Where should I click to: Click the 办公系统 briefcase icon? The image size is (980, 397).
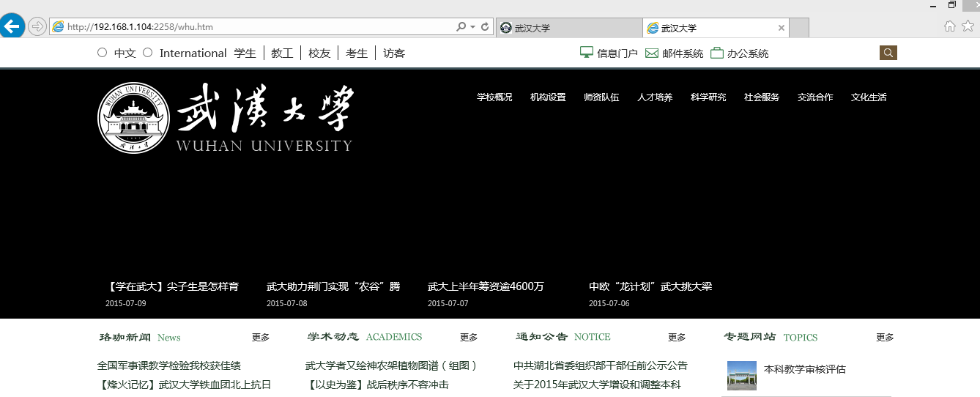pos(716,53)
